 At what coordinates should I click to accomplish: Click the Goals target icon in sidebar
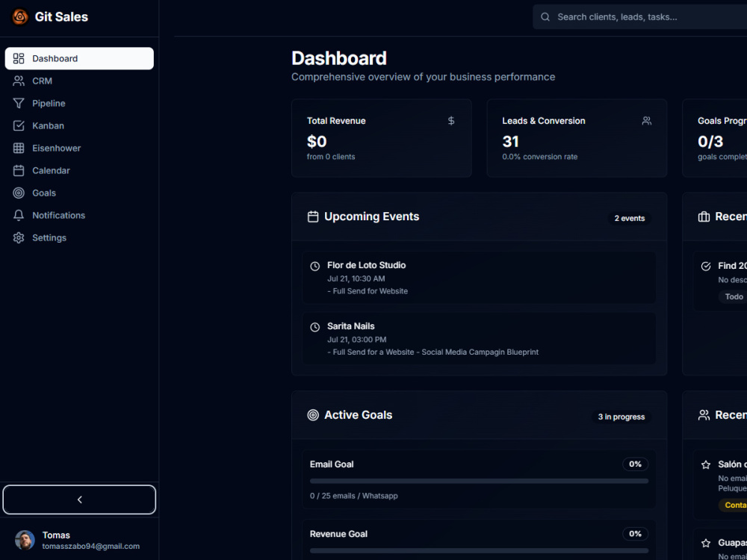[x=19, y=193]
